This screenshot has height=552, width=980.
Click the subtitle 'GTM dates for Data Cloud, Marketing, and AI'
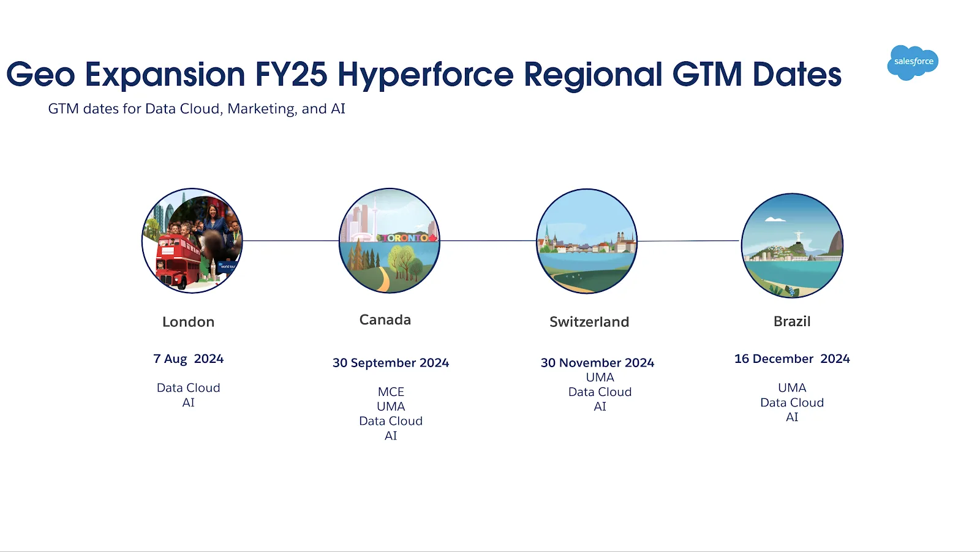coord(197,109)
